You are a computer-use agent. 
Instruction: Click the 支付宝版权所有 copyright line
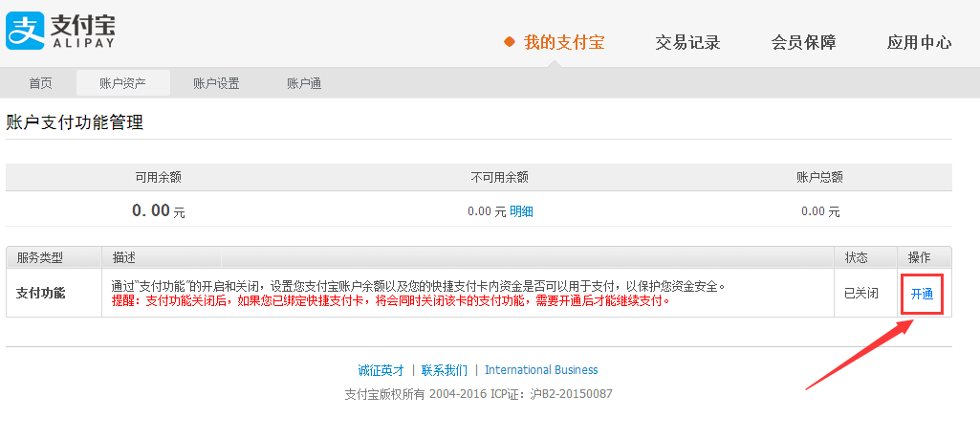[x=479, y=394]
